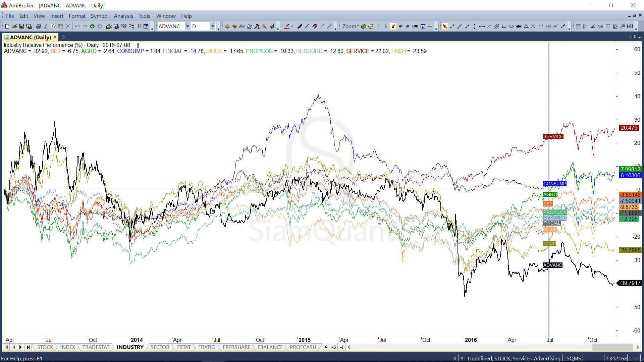Image resolution: width=644 pixels, height=362 pixels.
Task: Select the trend line drawing tool
Action: point(452,26)
